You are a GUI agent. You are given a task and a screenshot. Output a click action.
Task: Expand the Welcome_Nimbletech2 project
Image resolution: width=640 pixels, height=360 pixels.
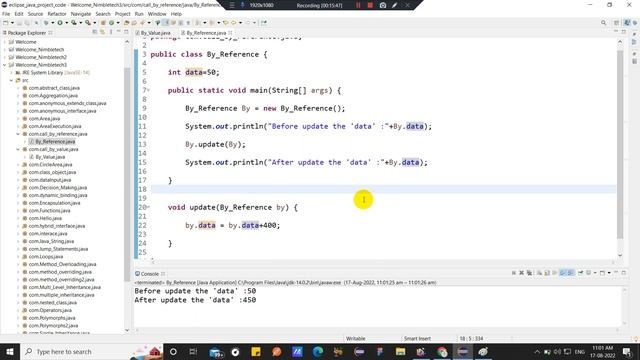point(4,57)
